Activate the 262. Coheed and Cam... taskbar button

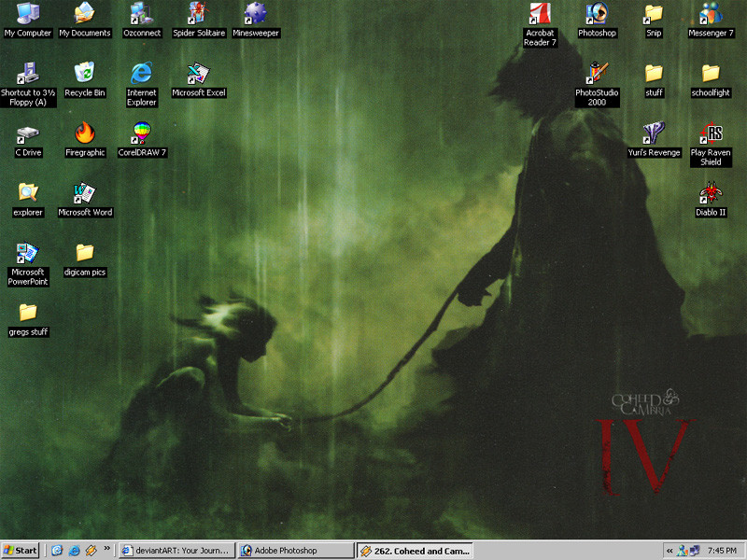click(415, 551)
